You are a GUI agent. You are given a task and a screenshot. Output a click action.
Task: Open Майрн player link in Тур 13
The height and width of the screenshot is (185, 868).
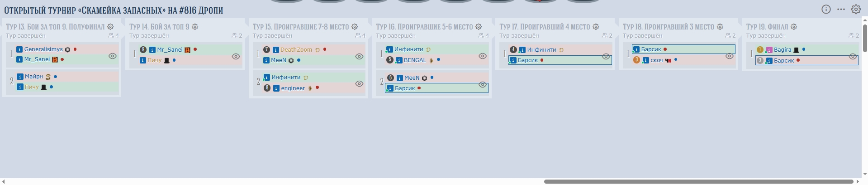point(34,77)
